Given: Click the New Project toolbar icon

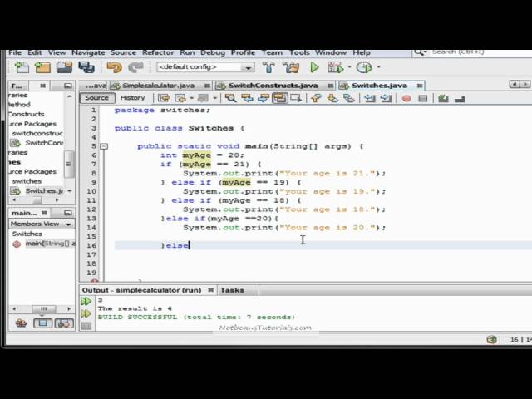Looking at the screenshot, I should pos(42,67).
